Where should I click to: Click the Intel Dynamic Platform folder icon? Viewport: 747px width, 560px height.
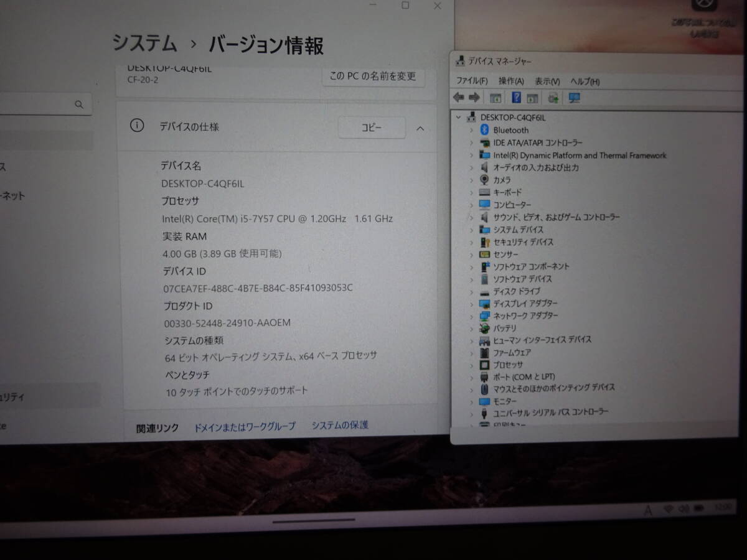[485, 155]
